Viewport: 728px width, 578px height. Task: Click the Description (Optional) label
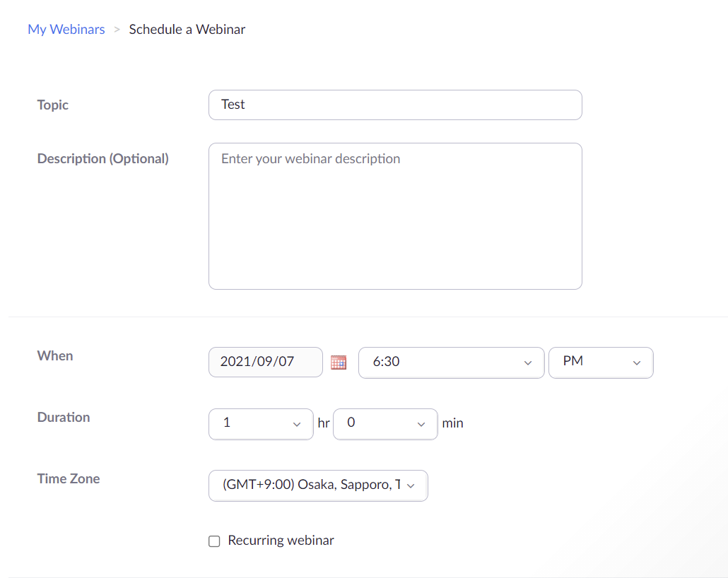click(x=103, y=159)
